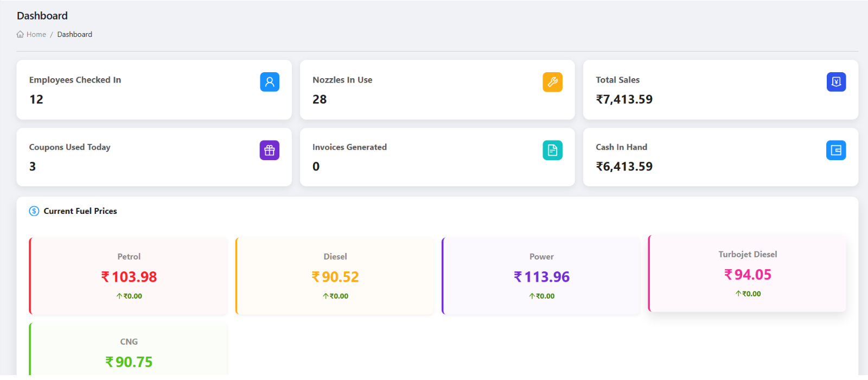
Task: Click the Total Sales currency icon
Action: 836,82
